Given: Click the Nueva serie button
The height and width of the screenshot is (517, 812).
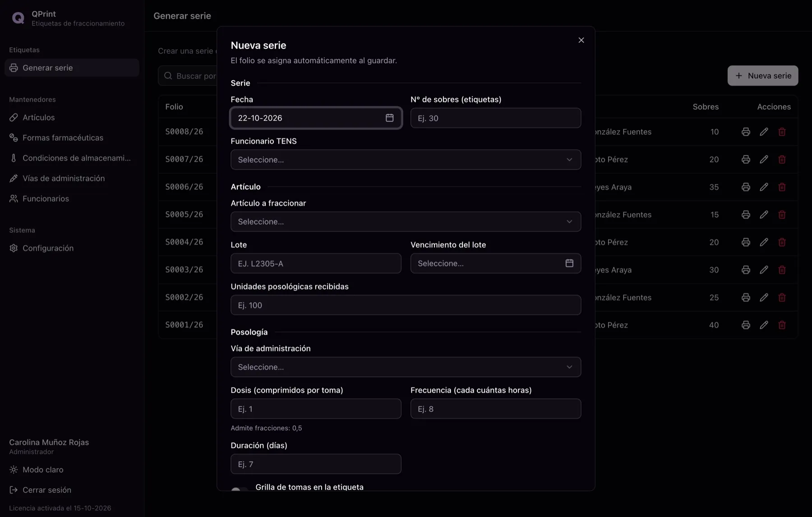Looking at the screenshot, I should [x=763, y=76].
